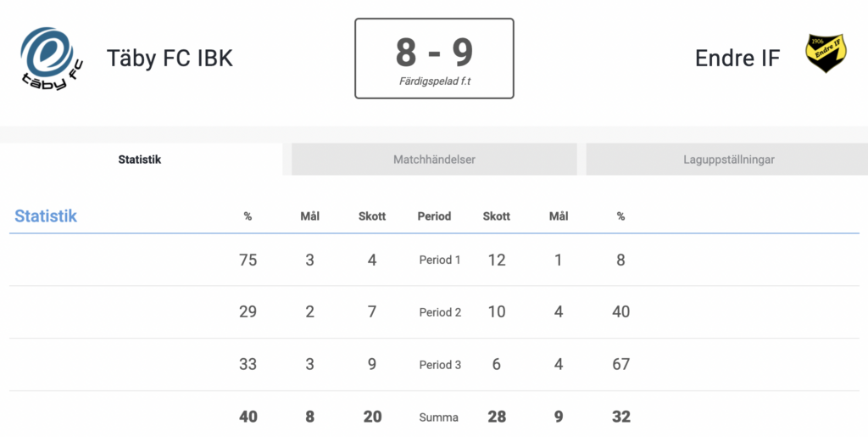Click the 8 - 9 final score box
This screenshot has width=868, height=437.
coord(435,59)
